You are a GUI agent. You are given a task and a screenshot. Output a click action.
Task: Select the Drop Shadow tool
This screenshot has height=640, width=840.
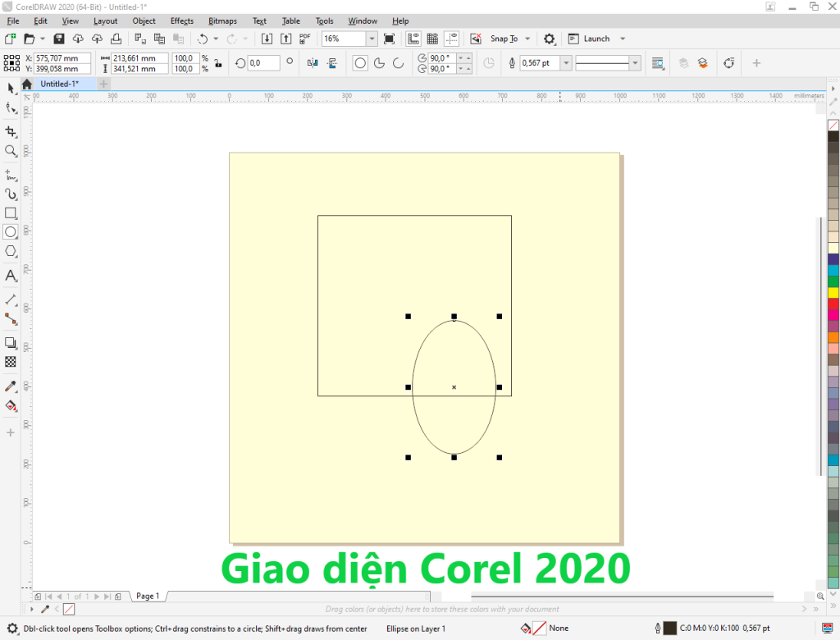(x=11, y=342)
